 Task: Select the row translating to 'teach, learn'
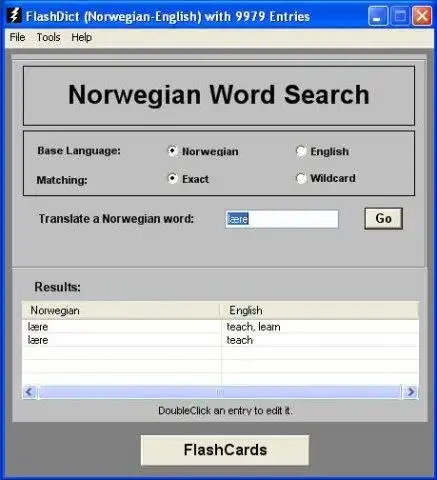pyautogui.click(x=220, y=327)
